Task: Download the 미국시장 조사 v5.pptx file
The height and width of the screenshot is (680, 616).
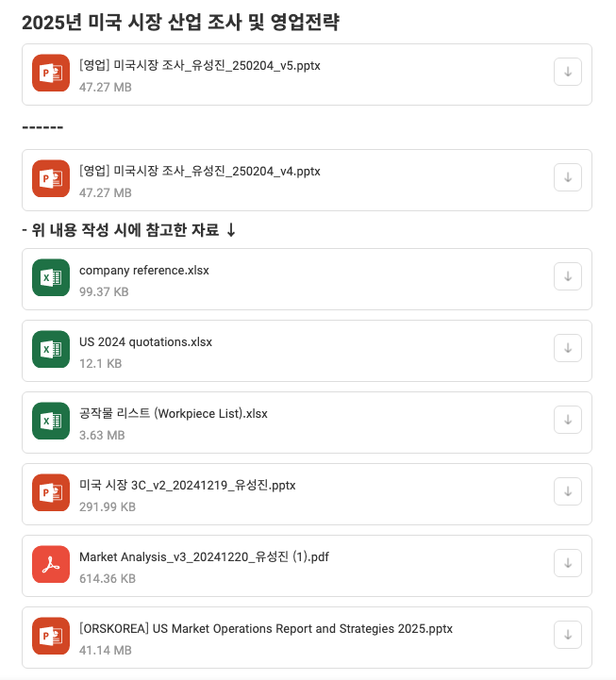Action: click(x=567, y=72)
